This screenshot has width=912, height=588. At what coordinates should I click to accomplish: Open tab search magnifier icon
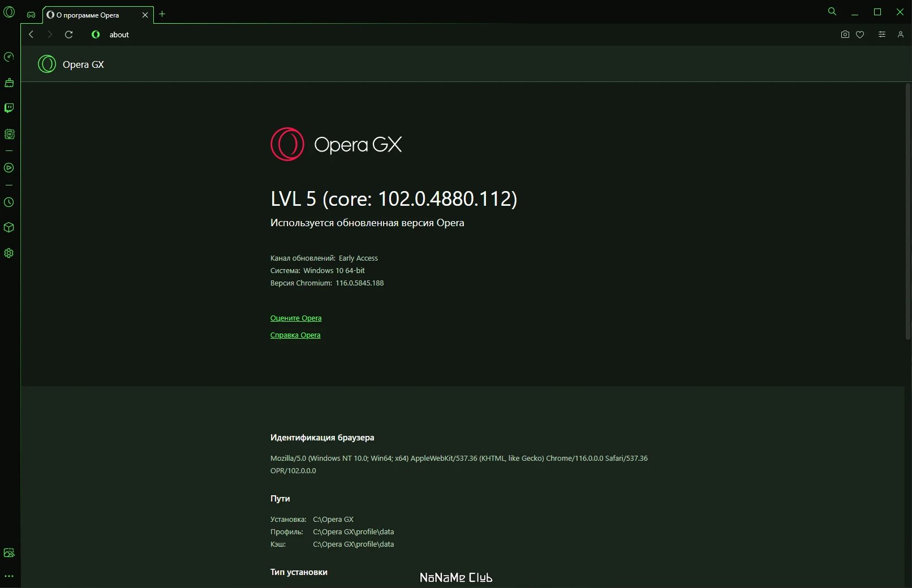832,11
